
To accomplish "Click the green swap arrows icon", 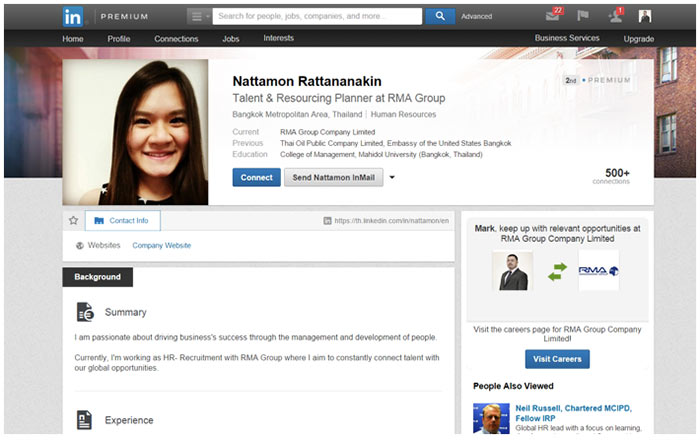I will 557,271.
